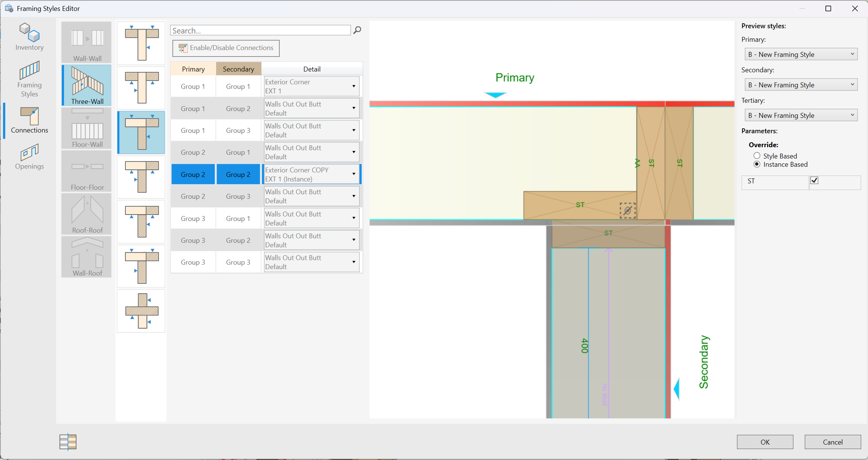Click the Enable/Disable Connections button
Viewport: 868px width, 460px height.
pyautogui.click(x=226, y=48)
